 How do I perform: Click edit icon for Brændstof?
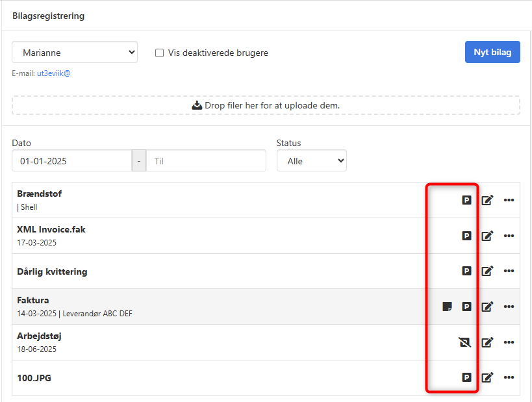487,200
